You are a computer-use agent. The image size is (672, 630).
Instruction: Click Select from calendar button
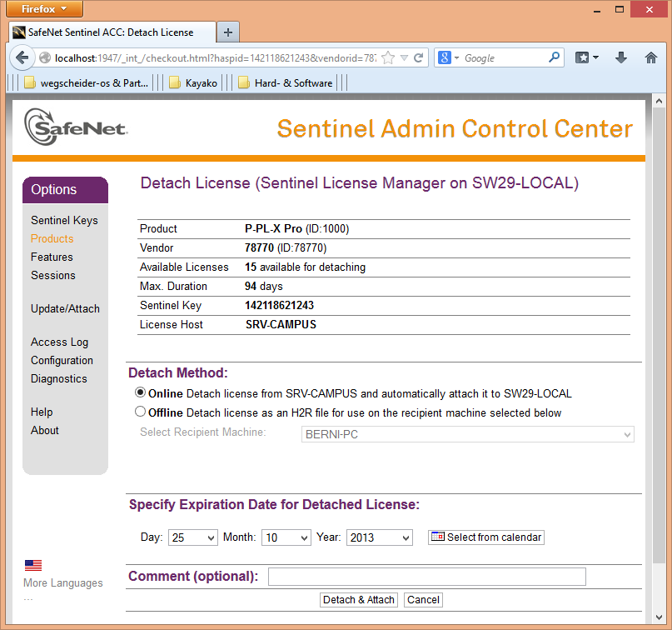pos(486,537)
